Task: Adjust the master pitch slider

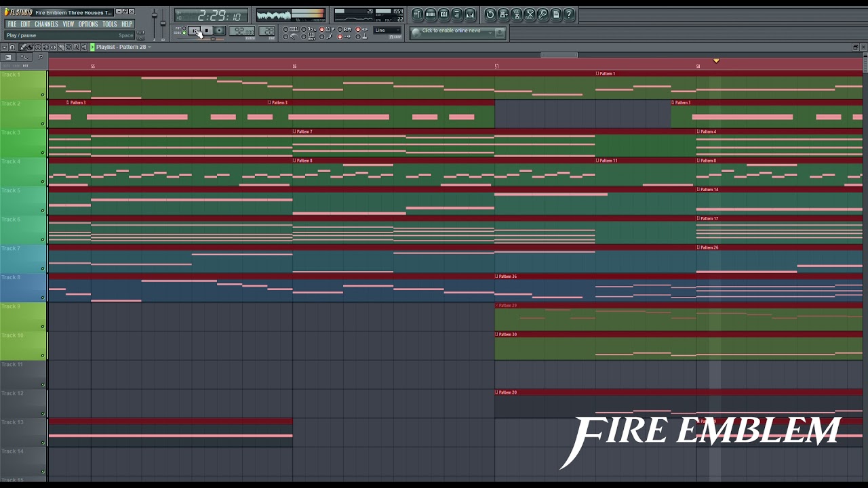Action: point(163,24)
